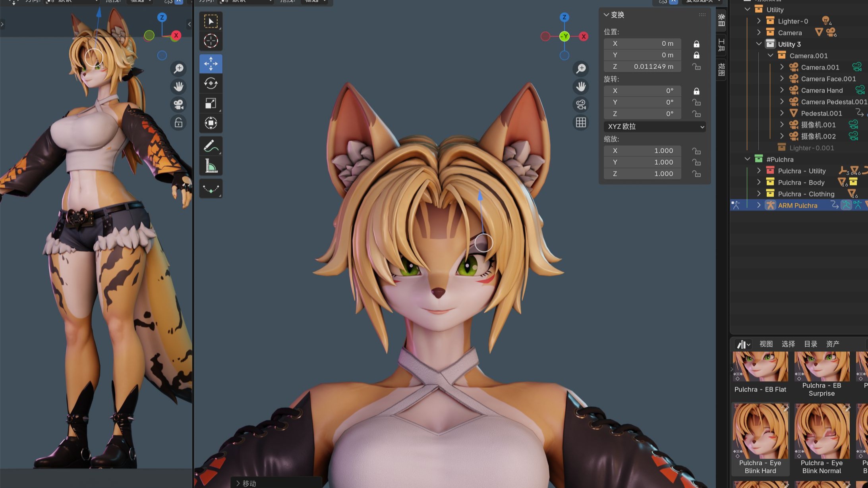The width and height of the screenshot is (868, 488).
Task: Toggle lock on Scale Z
Action: tap(696, 174)
